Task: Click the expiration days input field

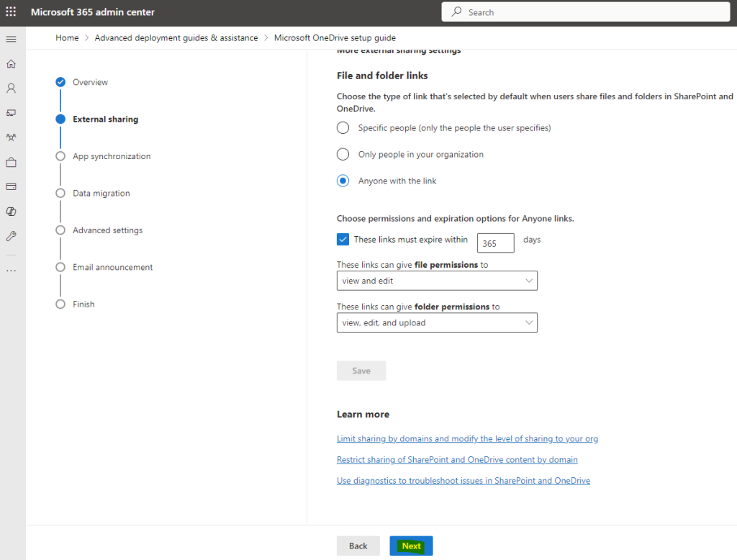Action: [495, 243]
